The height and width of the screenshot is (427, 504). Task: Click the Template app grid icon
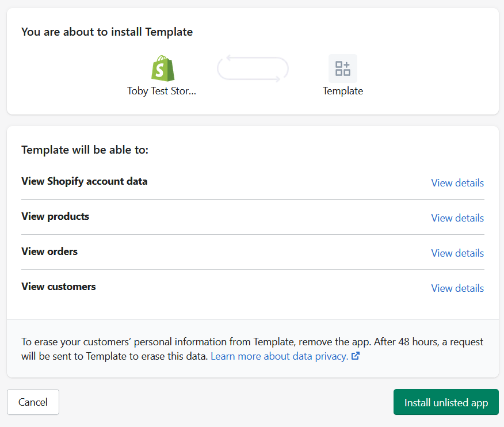(342, 68)
